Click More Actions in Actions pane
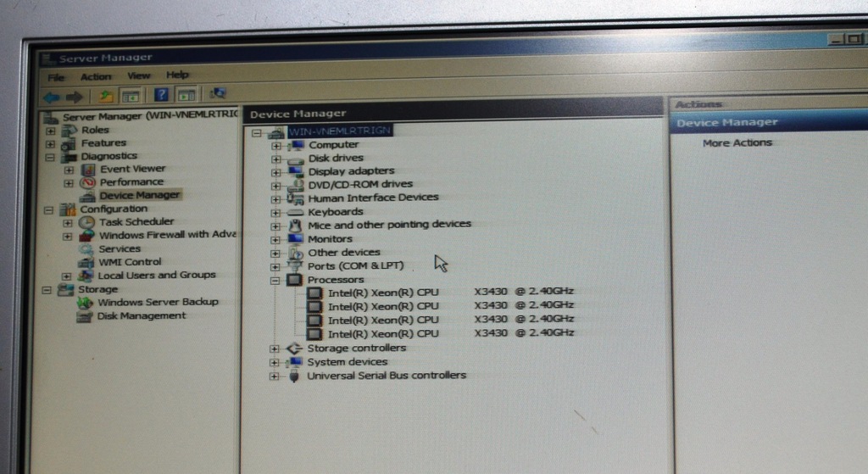The width and height of the screenshot is (868, 474). click(x=737, y=142)
